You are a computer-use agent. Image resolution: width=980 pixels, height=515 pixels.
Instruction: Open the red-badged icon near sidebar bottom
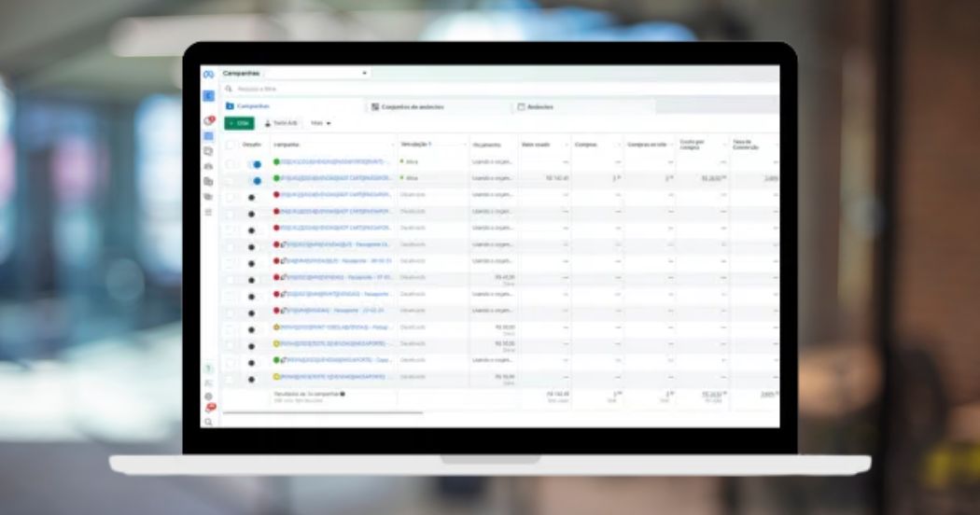(210, 408)
